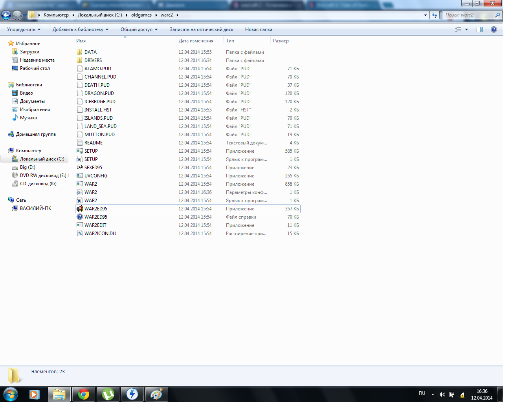
Task: Click the change view icon
Action: point(458,29)
